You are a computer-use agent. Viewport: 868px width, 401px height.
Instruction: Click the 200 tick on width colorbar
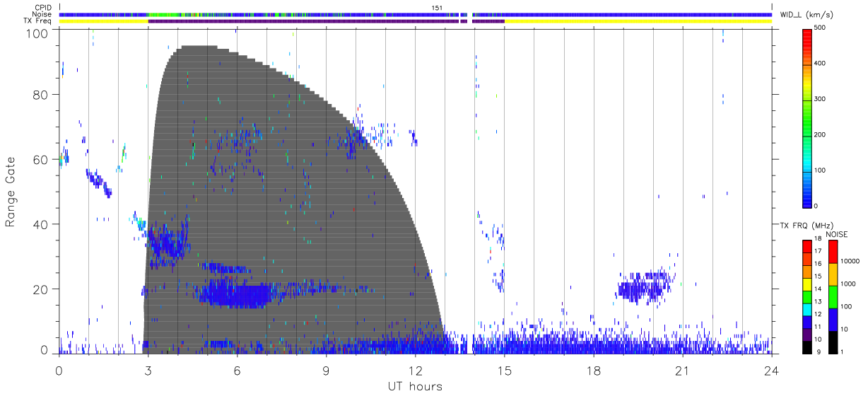pos(820,134)
